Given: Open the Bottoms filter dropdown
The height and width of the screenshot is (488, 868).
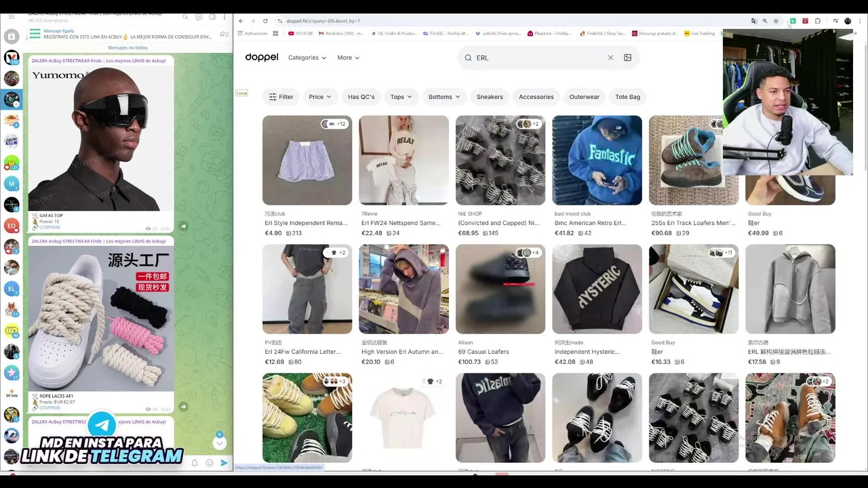Looking at the screenshot, I should point(444,97).
